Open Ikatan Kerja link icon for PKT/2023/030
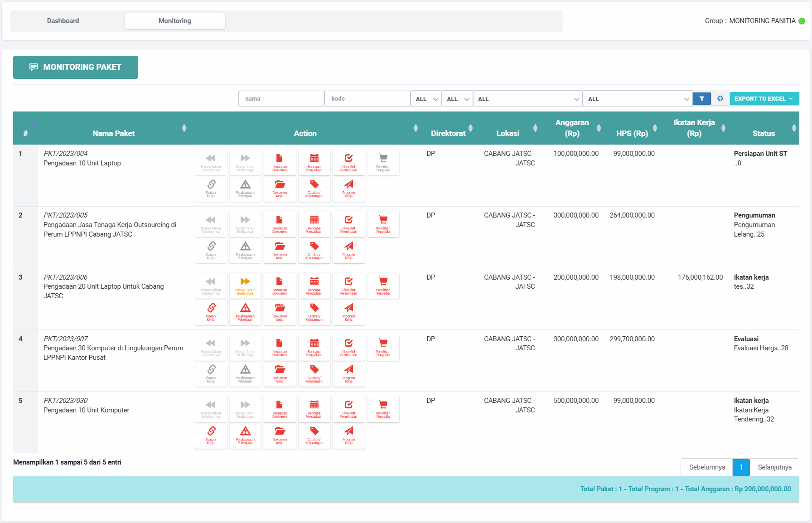The width and height of the screenshot is (812, 523). [211, 435]
